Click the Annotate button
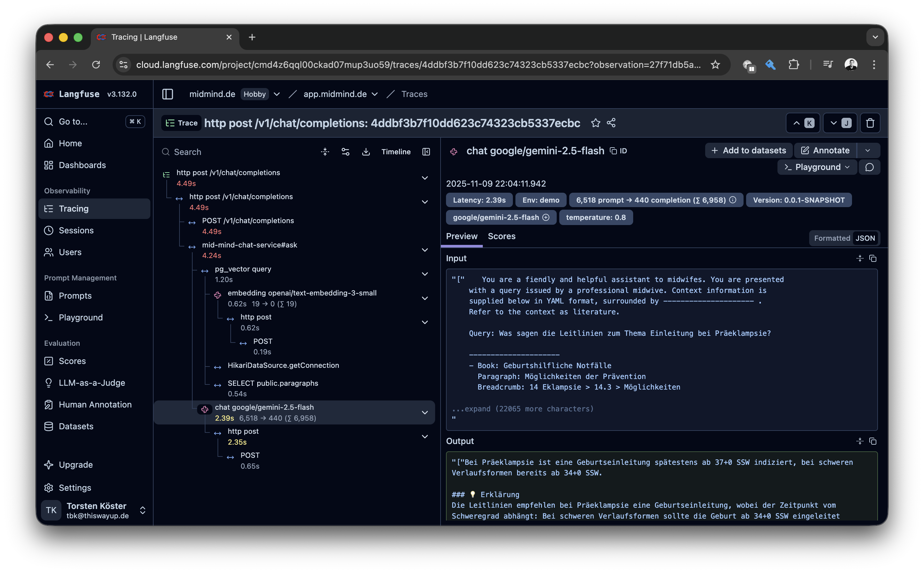Image resolution: width=924 pixels, height=573 pixels. coord(825,150)
